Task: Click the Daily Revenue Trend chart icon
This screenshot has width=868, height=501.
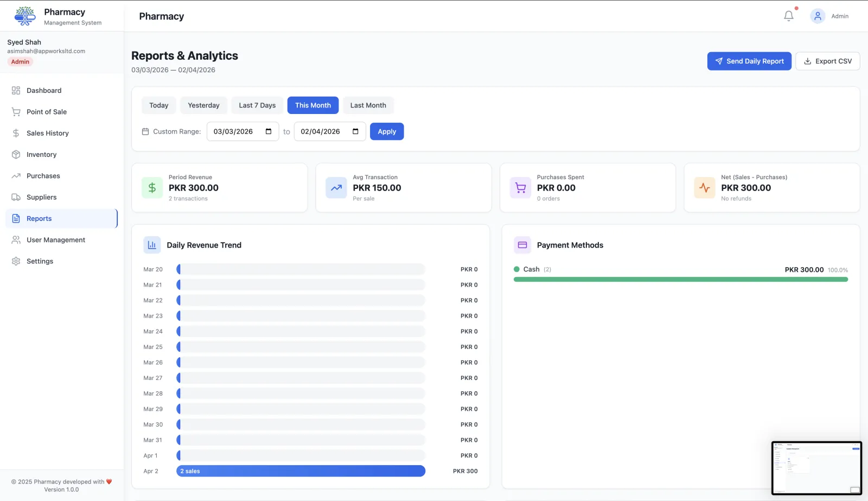Action: point(152,245)
